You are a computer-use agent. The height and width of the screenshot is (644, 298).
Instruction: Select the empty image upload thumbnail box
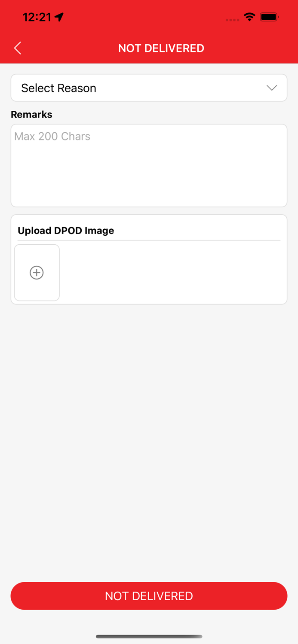tap(37, 273)
